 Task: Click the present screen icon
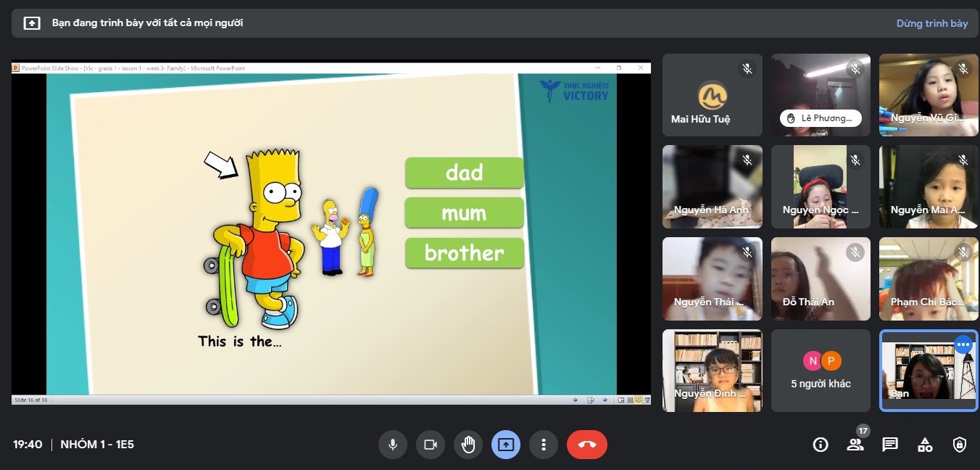click(x=506, y=445)
